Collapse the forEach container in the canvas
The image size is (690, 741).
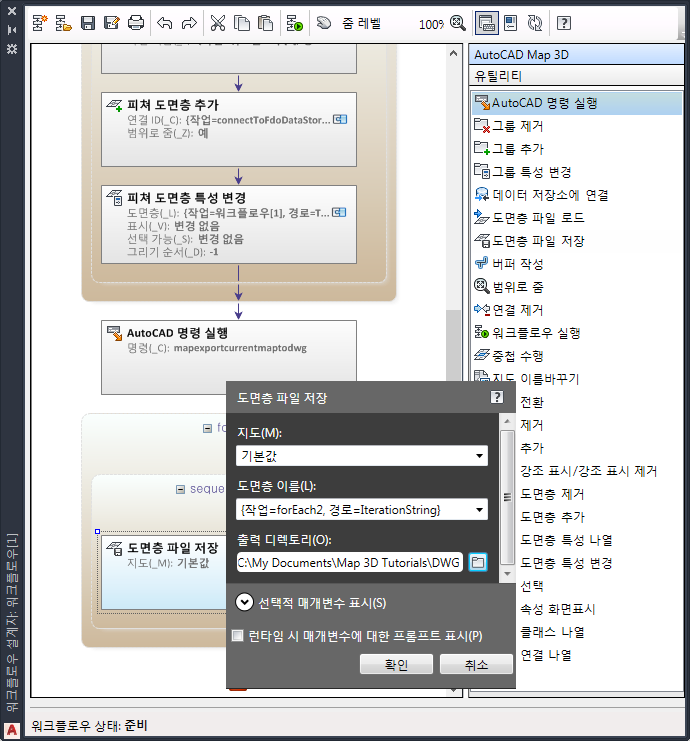tap(207, 428)
